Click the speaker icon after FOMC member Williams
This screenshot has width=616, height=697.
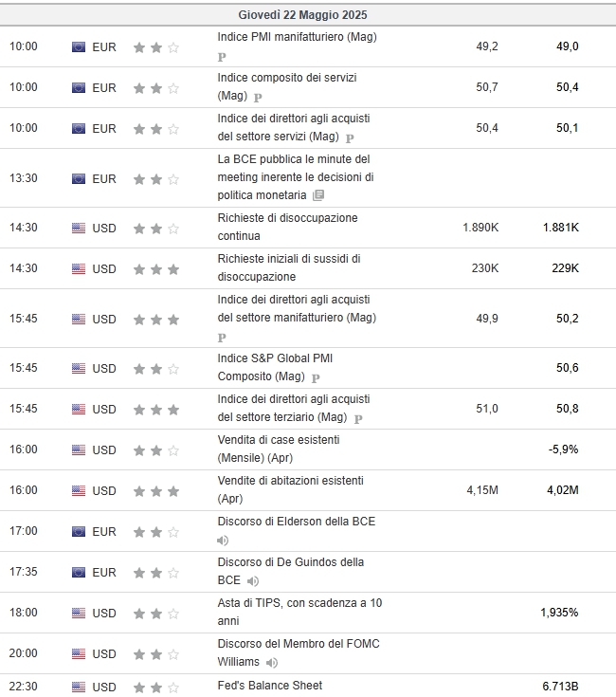point(272,663)
